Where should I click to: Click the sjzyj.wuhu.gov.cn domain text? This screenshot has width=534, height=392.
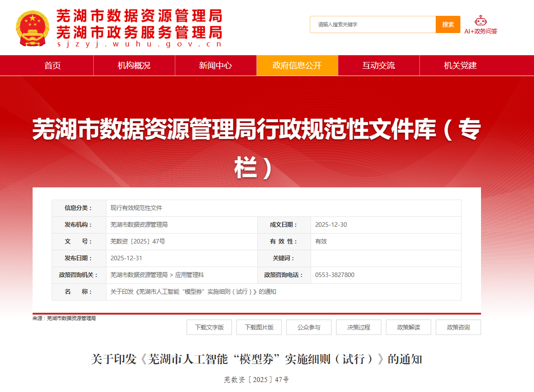[140, 44]
